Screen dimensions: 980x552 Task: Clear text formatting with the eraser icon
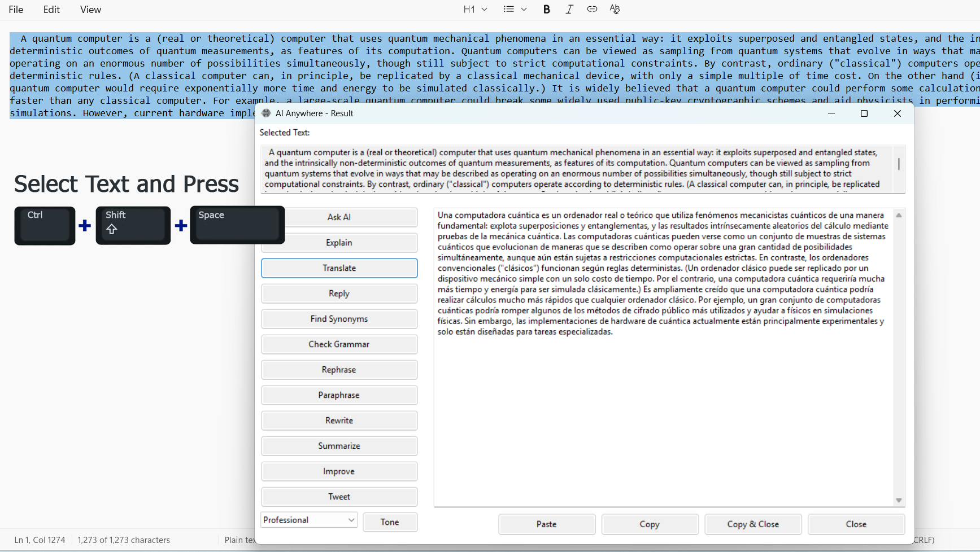click(615, 9)
